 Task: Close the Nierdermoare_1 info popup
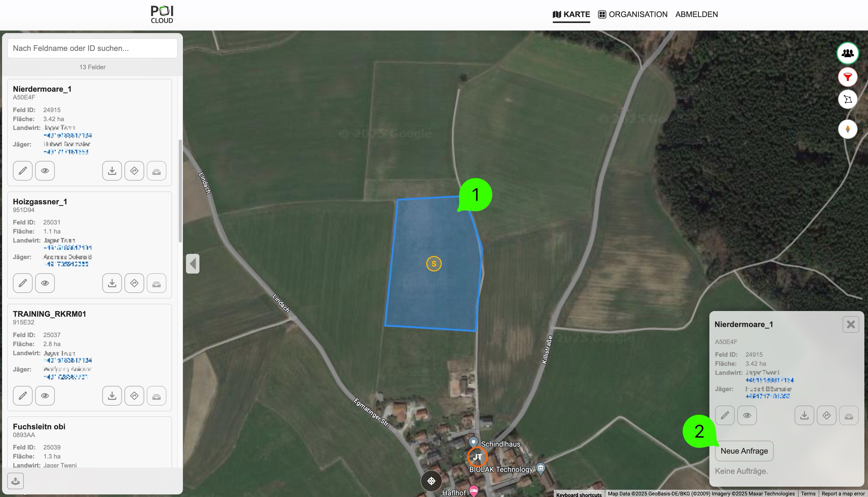[x=851, y=324]
